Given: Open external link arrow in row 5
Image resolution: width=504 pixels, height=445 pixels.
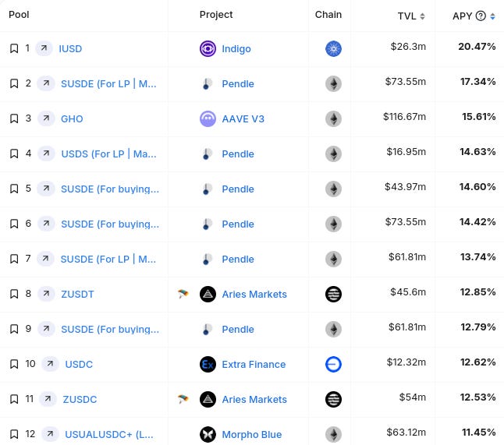Looking at the screenshot, I should tap(46, 189).
